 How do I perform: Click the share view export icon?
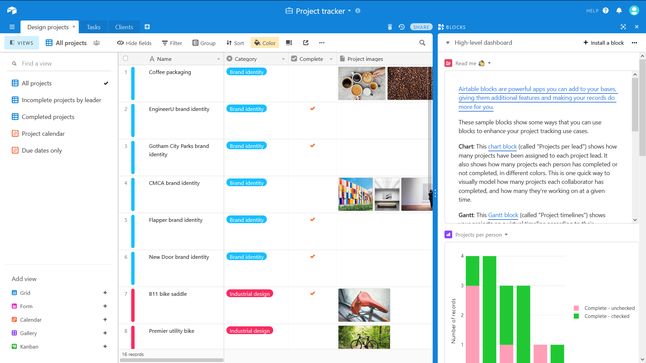[305, 43]
